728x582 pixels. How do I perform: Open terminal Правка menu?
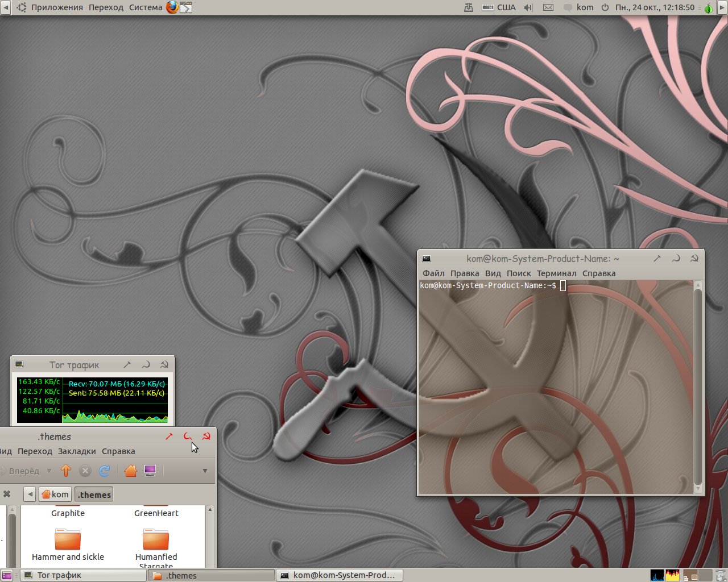465,273
